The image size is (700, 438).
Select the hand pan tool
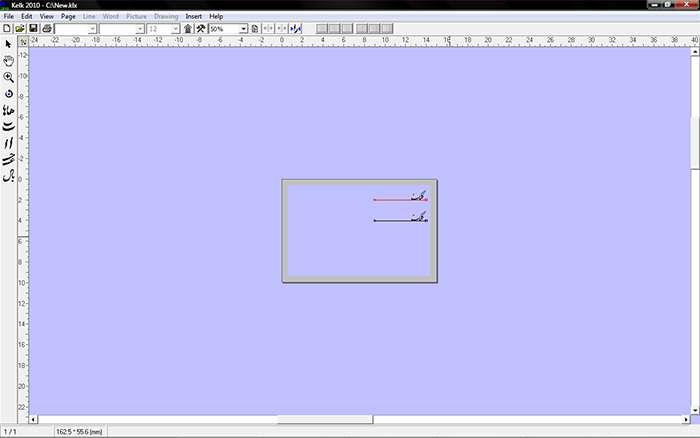pyautogui.click(x=8, y=60)
